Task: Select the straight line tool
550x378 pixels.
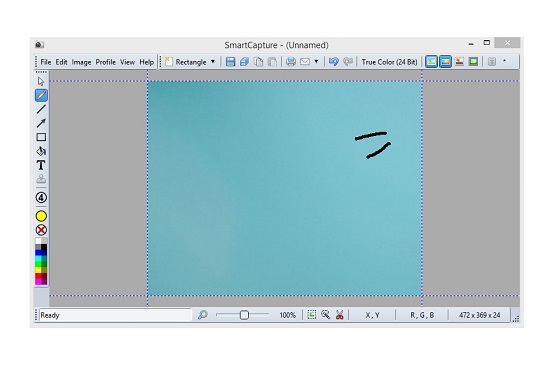Action: point(41,109)
